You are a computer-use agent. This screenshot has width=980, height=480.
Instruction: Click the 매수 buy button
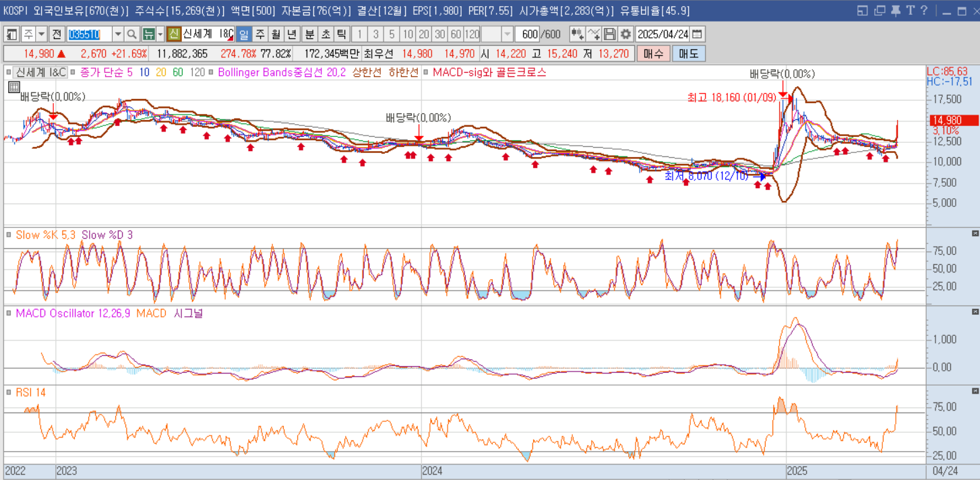point(654,54)
